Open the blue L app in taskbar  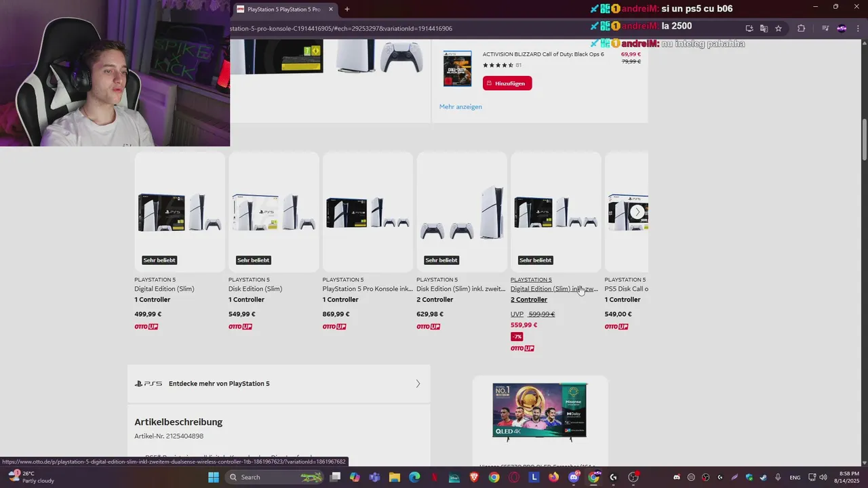(534, 477)
